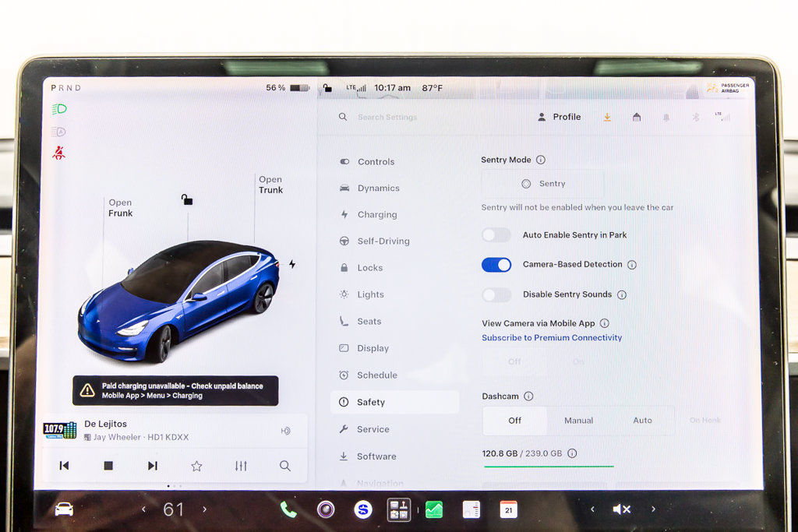This screenshot has width=798, height=532.
Task: Show View Camera via Mobile App info
Action: click(605, 323)
